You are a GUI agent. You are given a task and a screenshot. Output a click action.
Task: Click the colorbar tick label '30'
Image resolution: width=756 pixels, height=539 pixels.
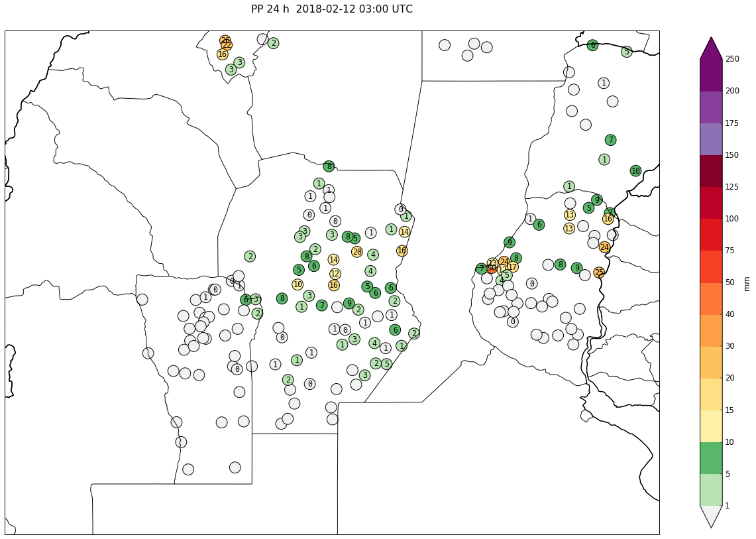pyautogui.click(x=730, y=346)
